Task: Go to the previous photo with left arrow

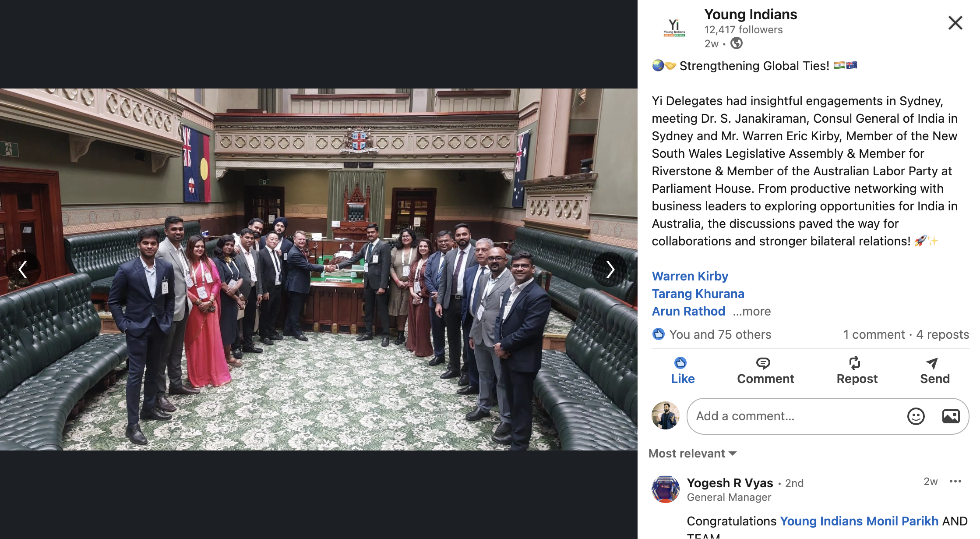Action: (24, 269)
